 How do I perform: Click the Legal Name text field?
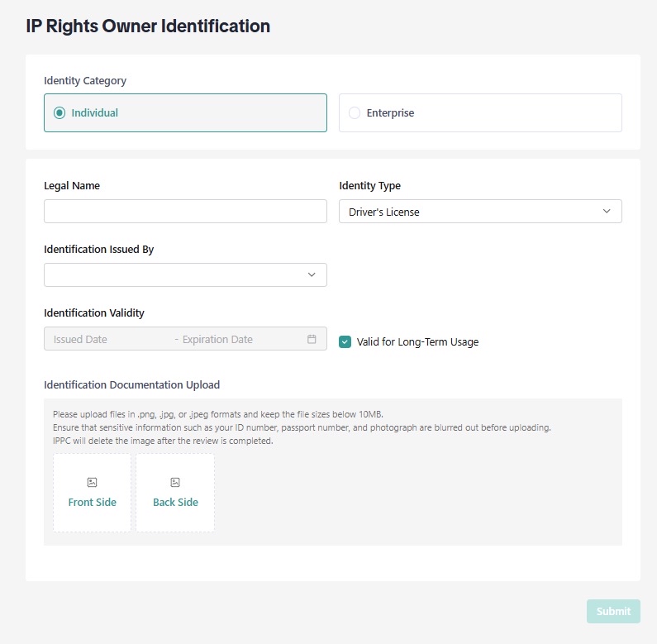[185, 212]
